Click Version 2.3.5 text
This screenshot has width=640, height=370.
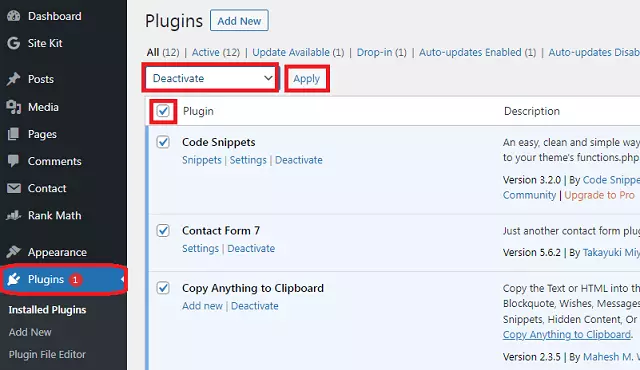coord(532,357)
